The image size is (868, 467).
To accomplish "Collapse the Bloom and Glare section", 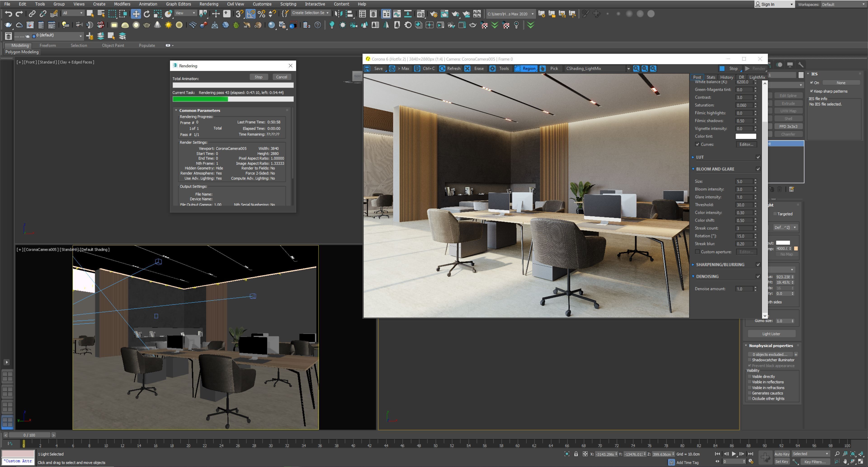I will 693,169.
